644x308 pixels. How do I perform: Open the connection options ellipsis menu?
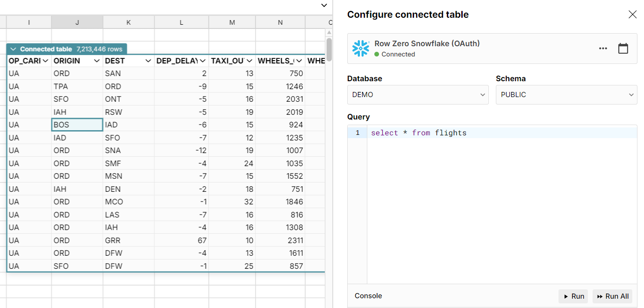(602, 48)
